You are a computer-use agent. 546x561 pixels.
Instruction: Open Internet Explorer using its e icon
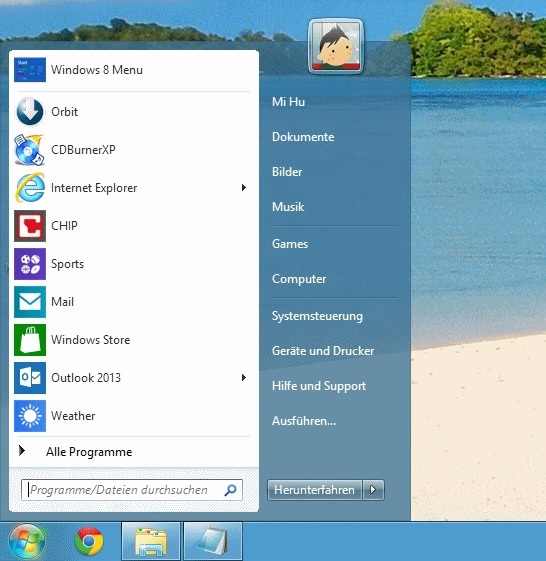click(x=30, y=188)
